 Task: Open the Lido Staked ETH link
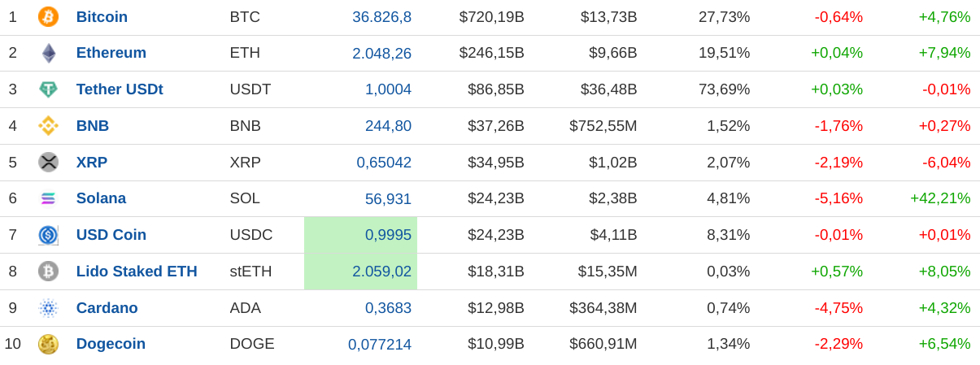[x=137, y=272]
